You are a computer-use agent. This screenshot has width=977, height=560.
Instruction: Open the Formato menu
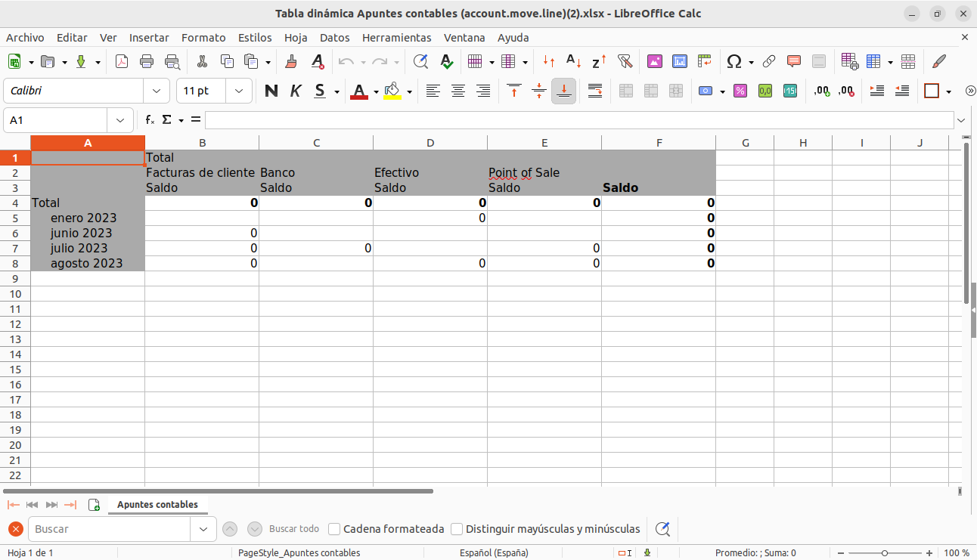click(x=203, y=38)
